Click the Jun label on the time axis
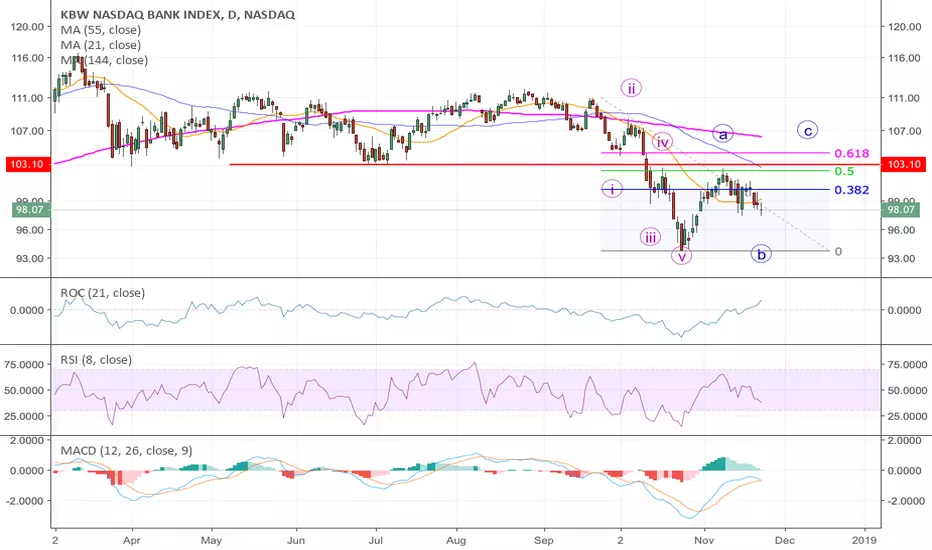The height and width of the screenshot is (550, 932). [x=295, y=540]
